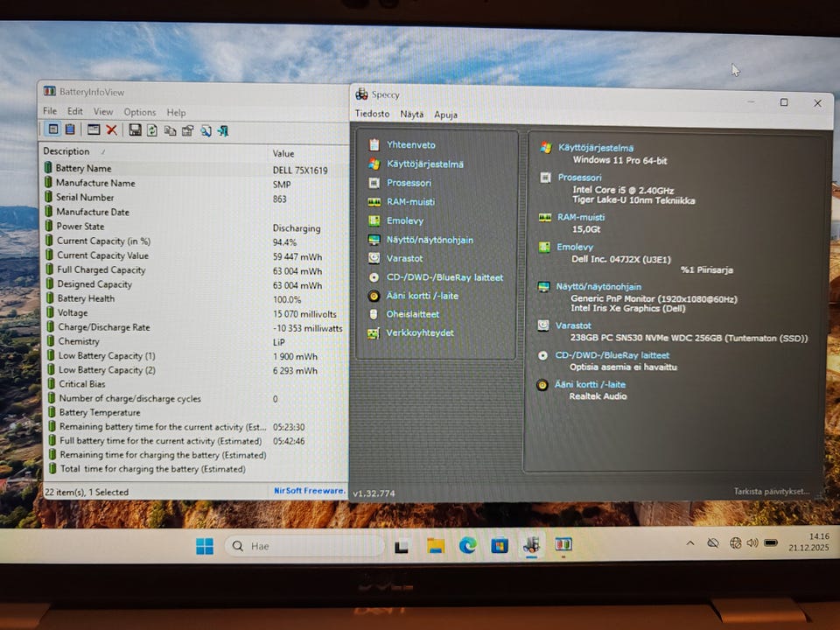Image resolution: width=840 pixels, height=630 pixels.
Task: Open Find using the magnifier icon
Action: [x=206, y=130]
